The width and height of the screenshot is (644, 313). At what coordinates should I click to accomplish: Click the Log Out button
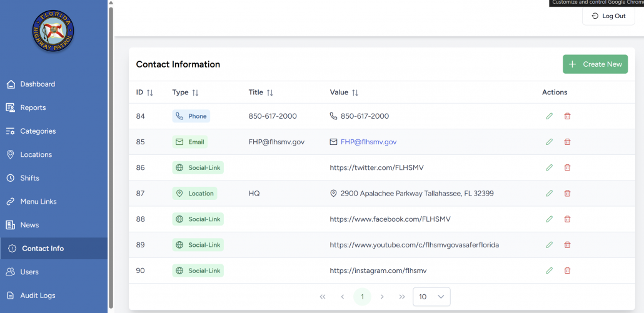tap(608, 16)
